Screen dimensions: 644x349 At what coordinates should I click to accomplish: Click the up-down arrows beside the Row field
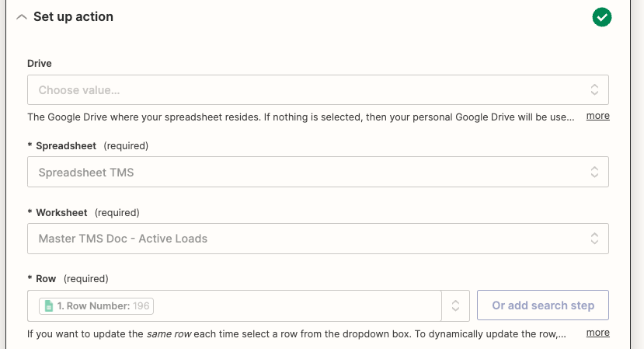click(x=455, y=306)
